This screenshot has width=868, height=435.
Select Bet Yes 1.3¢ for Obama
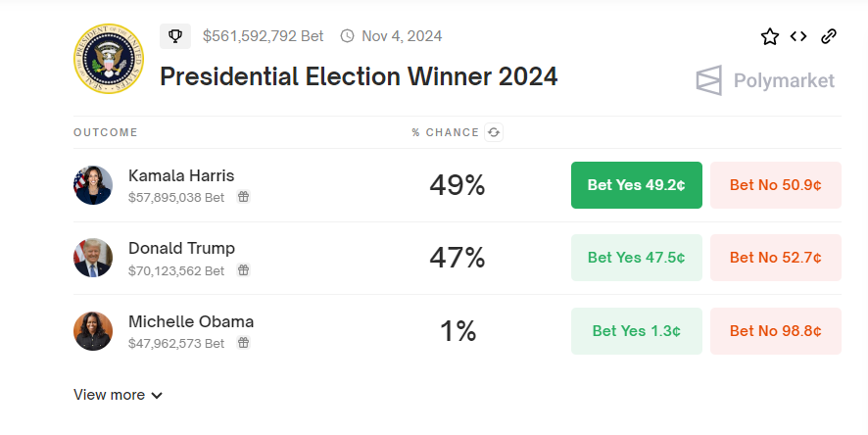point(636,331)
